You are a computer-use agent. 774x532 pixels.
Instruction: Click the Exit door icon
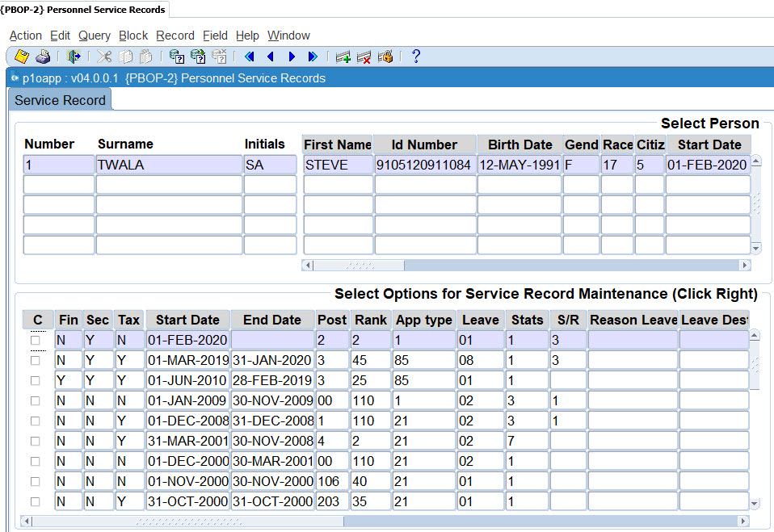(x=74, y=57)
